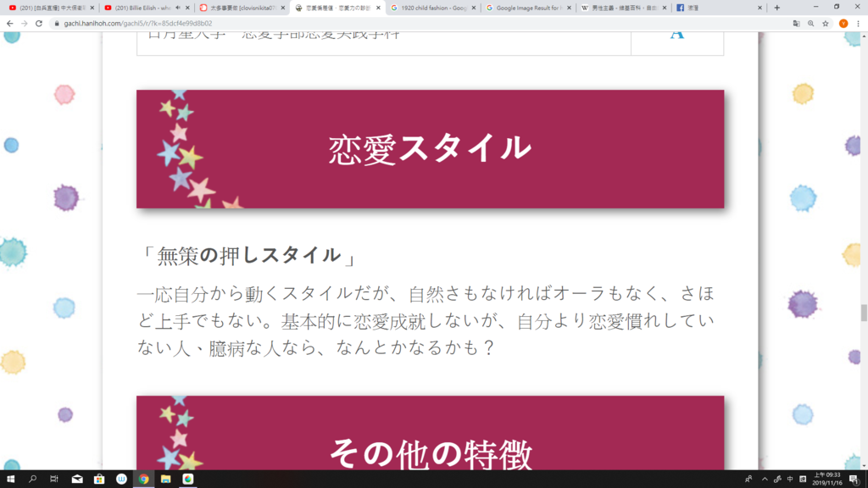Select the active 恋愛偏差値 tab
The height and width of the screenshot is (488, 868).
(x=337, y=8)
